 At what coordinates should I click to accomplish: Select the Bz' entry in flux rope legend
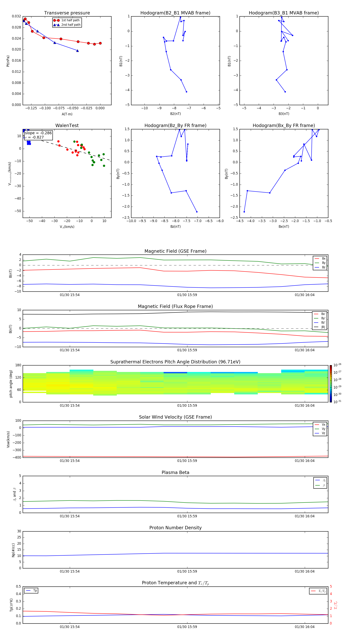tap(320, 323)
